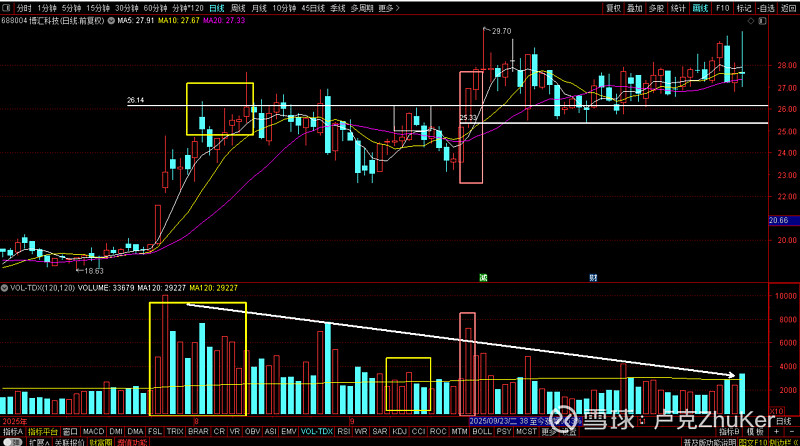Image resolution: width=800 pixels, height=446 pixels.
Task: Switch to 月线 monthly chart
Action: pos(259,8)
